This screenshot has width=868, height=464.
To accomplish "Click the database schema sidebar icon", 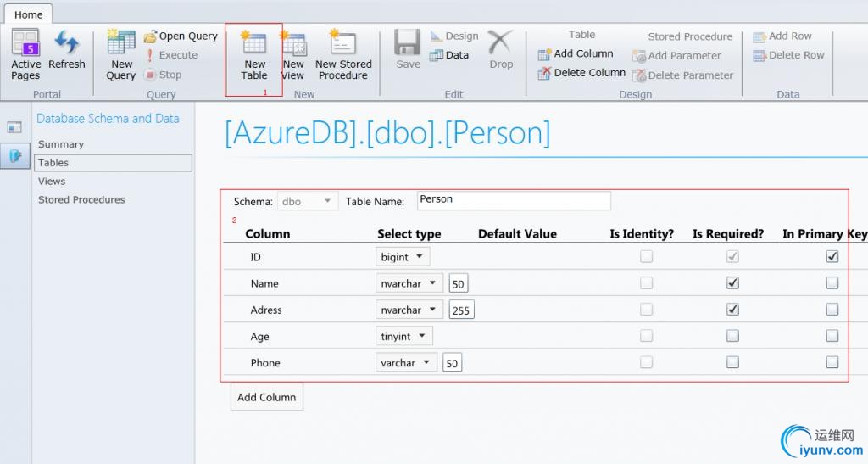I will click(x=15, y=156).
